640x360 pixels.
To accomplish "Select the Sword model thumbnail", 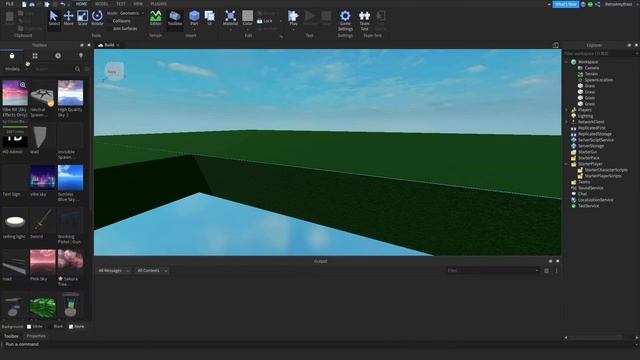I will tap(42, 220).
